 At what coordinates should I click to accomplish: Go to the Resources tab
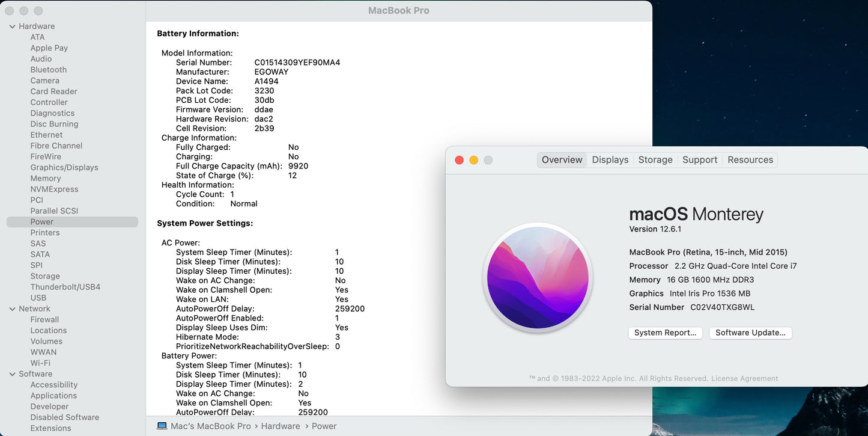pos(750,160)
